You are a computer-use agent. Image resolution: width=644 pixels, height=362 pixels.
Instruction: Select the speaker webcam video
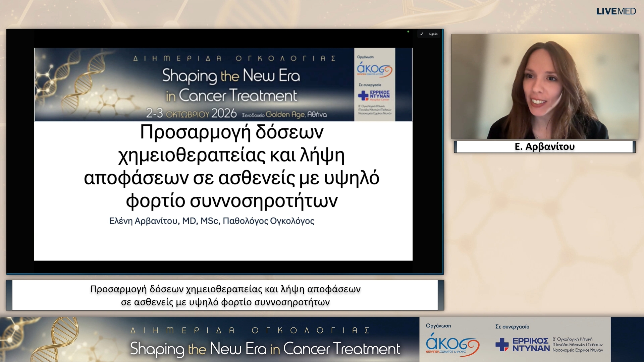coord(545,86)
